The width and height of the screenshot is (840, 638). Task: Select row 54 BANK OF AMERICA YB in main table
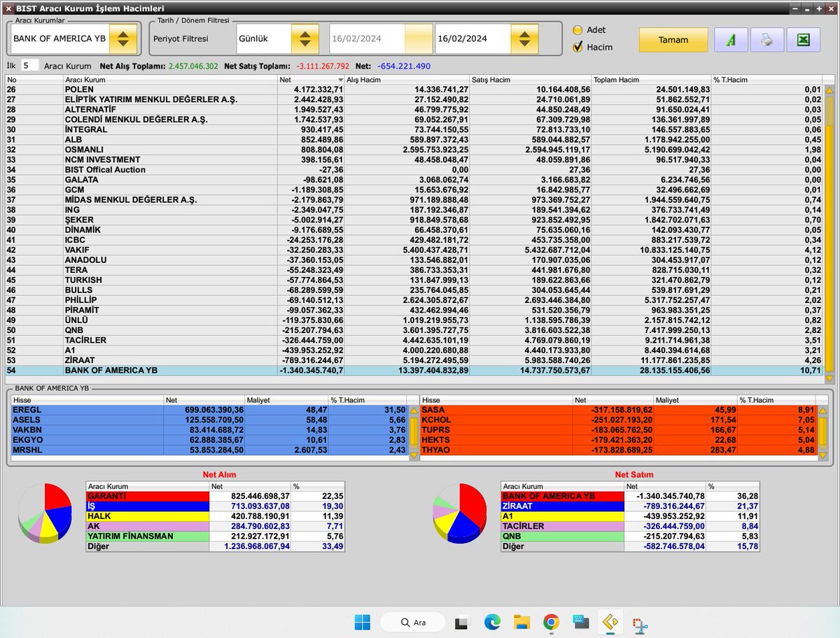[414, 370]
